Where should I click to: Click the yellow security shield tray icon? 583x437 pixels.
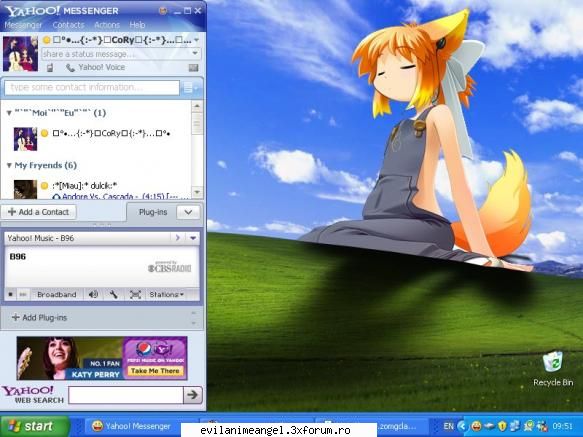click(502, 426)
